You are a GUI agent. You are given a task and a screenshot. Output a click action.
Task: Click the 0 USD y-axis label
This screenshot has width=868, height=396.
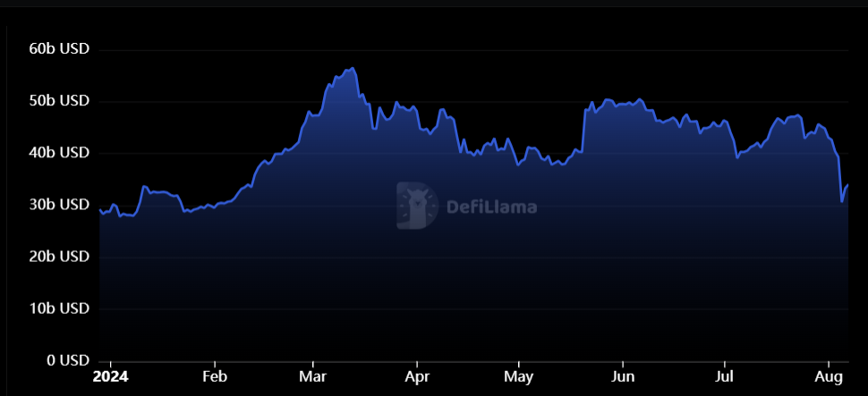coord(65,360)
